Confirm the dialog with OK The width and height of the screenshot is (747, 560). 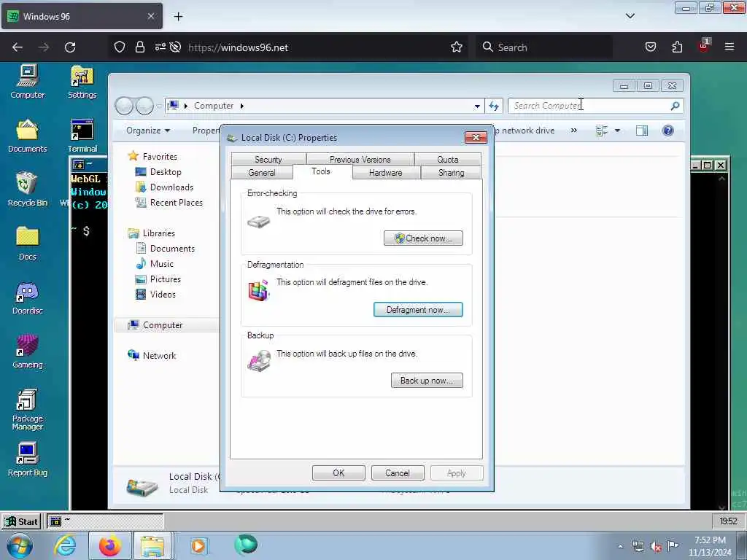[338, 472]
